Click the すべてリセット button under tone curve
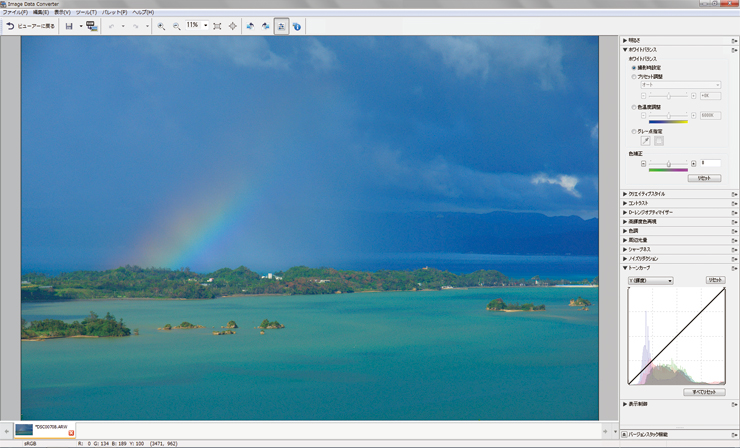The height and width of the screenshot is (448, 740). [x=705, y=392]
